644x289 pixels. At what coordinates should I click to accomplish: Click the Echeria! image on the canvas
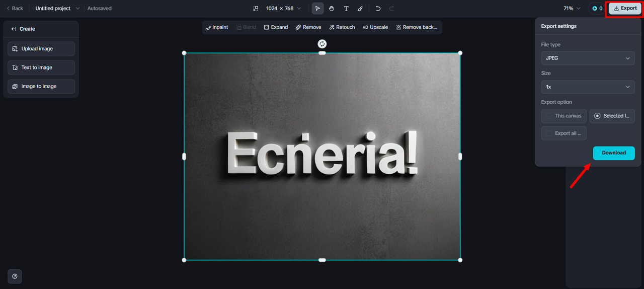coord(322,157)
